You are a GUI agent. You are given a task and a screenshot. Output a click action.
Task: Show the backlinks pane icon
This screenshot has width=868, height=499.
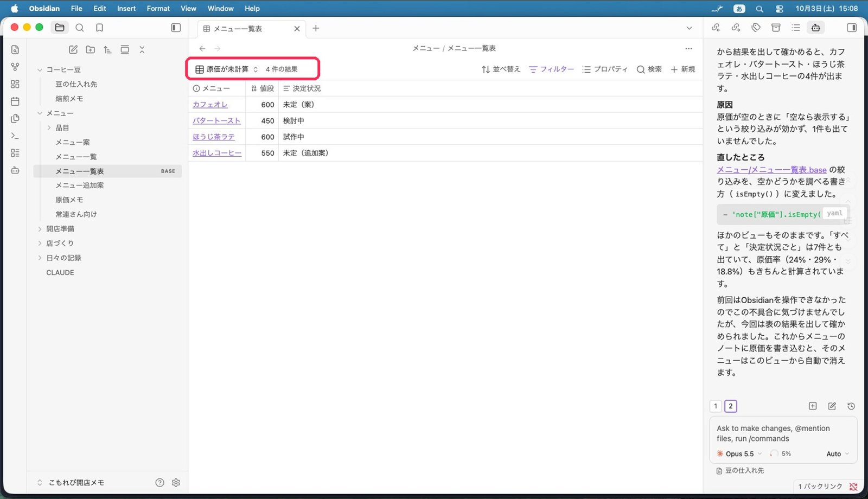click(x=716, y=28)
